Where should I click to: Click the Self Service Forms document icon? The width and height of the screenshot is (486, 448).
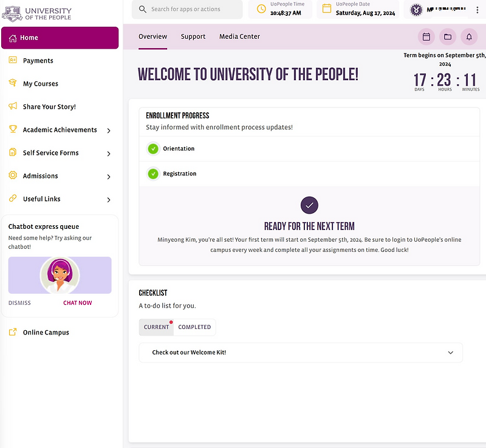(13, 152)
